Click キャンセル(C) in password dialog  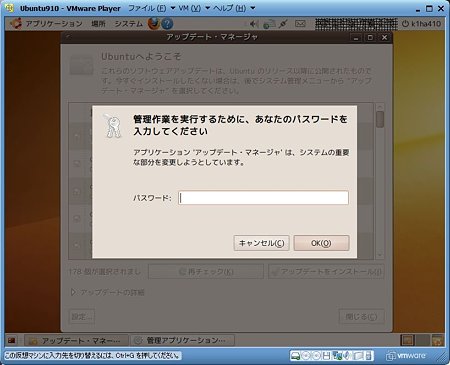261,243
